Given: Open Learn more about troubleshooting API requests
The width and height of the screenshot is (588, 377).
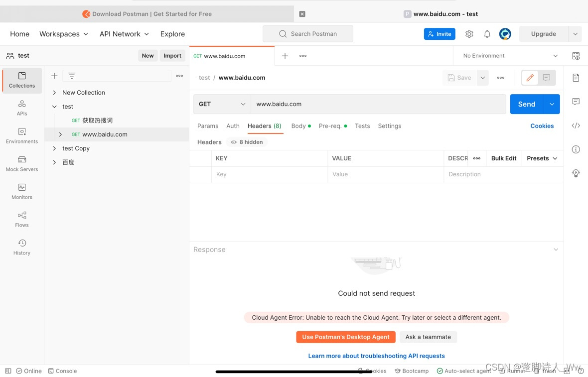Looking at the screenshot, I should [x=377, y=356].
